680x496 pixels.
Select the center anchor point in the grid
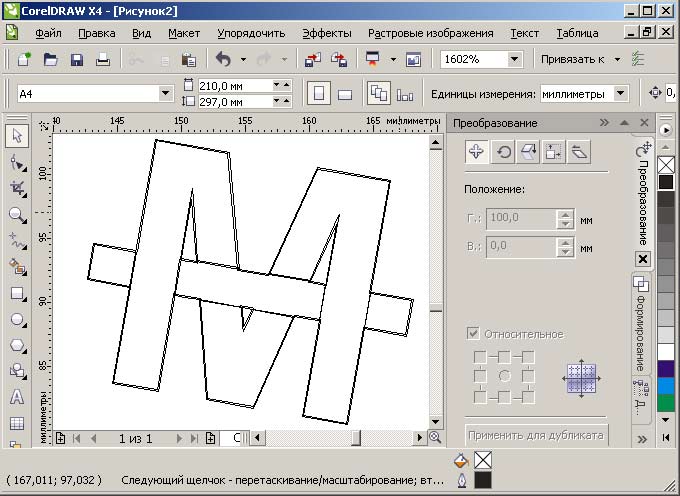[504, 376]
